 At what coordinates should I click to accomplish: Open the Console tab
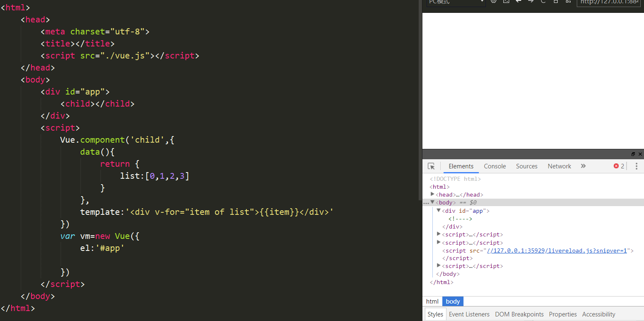[495, 166]
